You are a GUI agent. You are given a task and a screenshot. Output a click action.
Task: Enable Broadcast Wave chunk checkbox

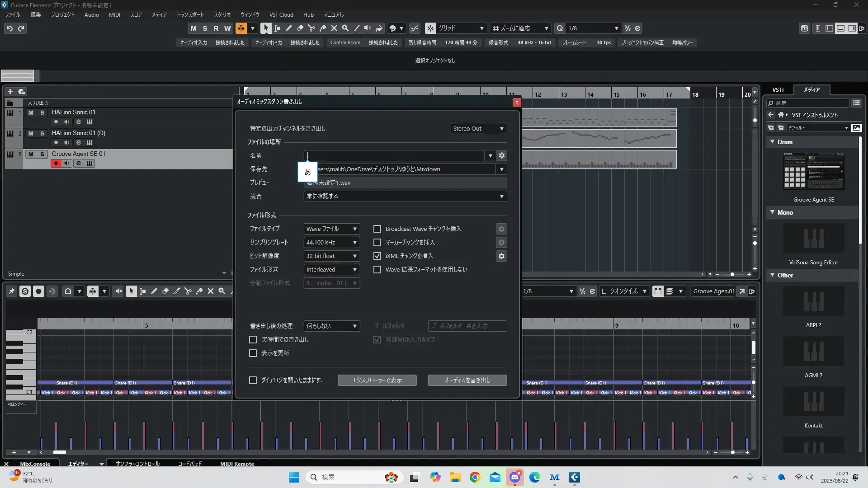point(377,229)
